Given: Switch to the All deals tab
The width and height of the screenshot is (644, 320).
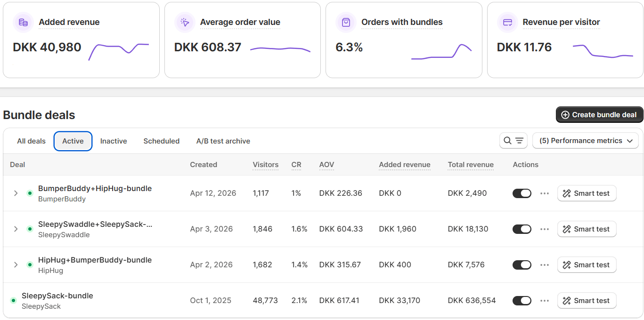Looking at the screenshot, I should pos(32,141).
